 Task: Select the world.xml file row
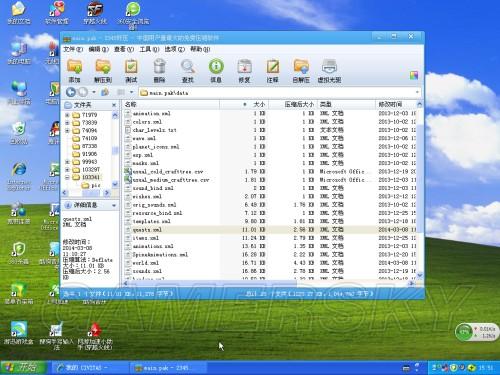(x=270, y=263)
